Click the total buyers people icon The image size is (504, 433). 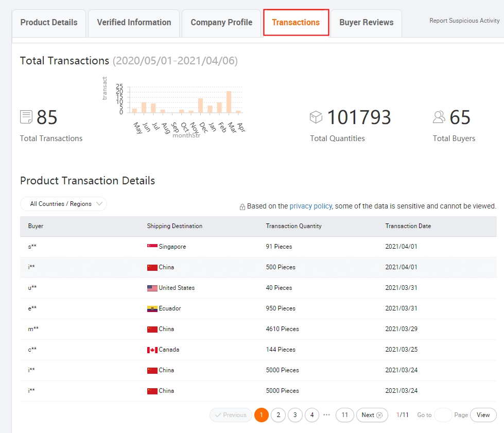tap(439, 117)
